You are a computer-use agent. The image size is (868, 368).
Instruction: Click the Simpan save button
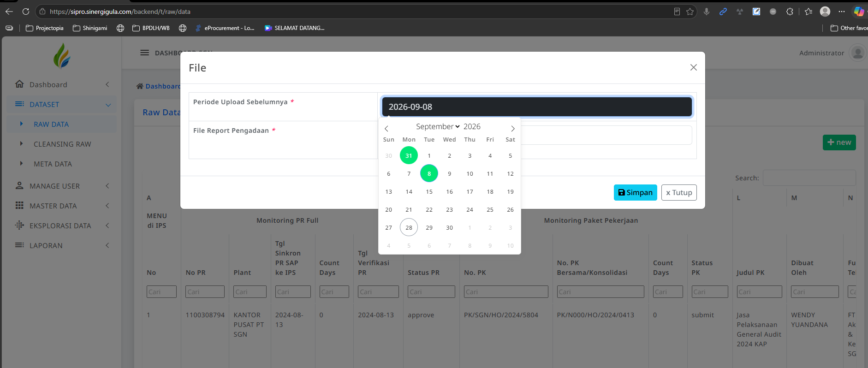coord(635,192)
